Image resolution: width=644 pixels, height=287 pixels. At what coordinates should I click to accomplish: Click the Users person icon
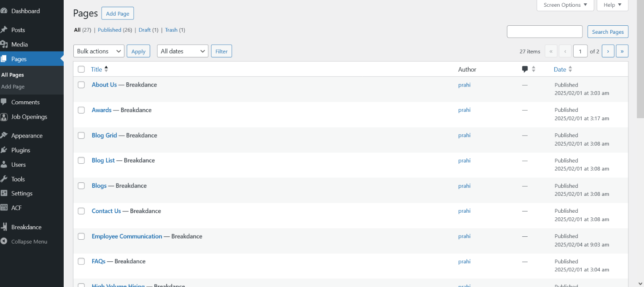4,165
